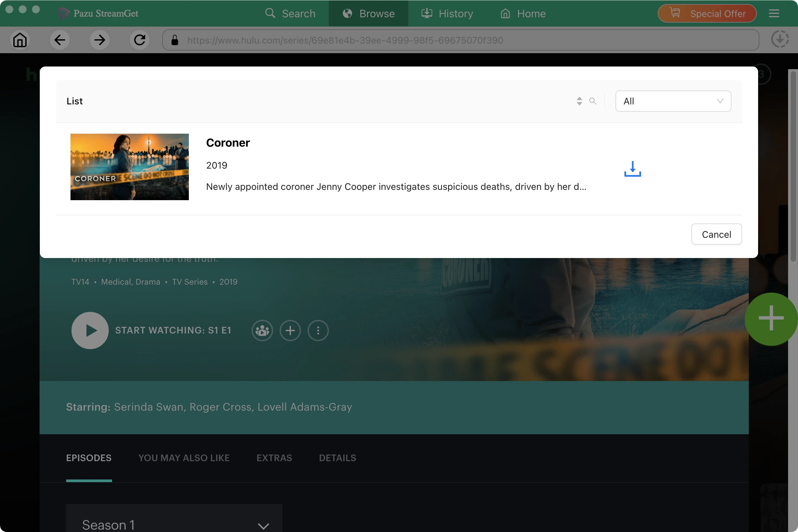Cancel the list dialog
The image size is (798, 532).
click(716, 234)
